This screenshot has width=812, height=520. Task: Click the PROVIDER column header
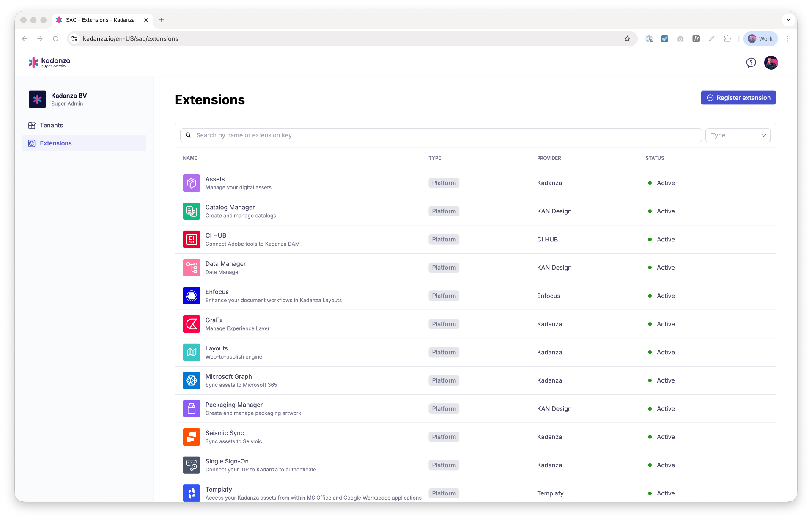(549, 158)
